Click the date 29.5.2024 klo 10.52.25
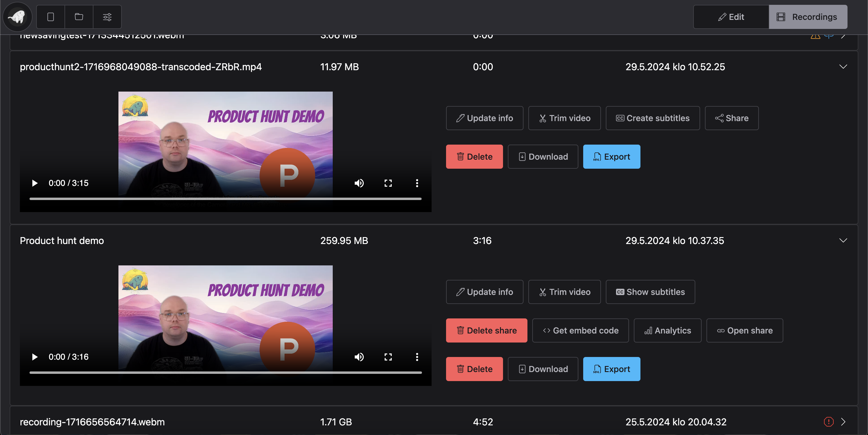The width and height of the screenshot is (868, 435). coord(675,67)
